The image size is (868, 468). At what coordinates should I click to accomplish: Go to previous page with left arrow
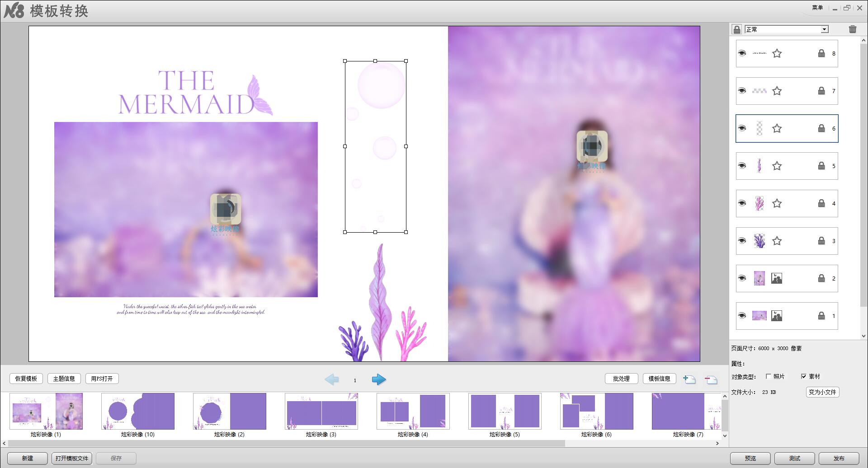[332, 379]
